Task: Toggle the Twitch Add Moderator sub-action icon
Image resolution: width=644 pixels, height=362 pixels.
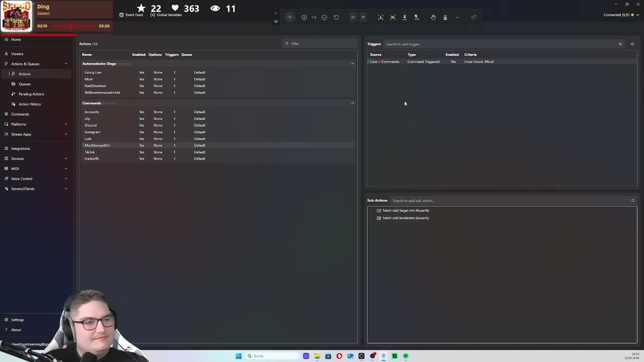Action: (x=379, y=218)
